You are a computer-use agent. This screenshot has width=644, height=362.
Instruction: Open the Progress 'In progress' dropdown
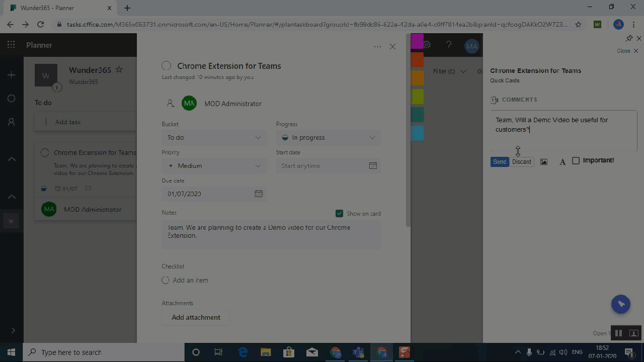(328, 137)
